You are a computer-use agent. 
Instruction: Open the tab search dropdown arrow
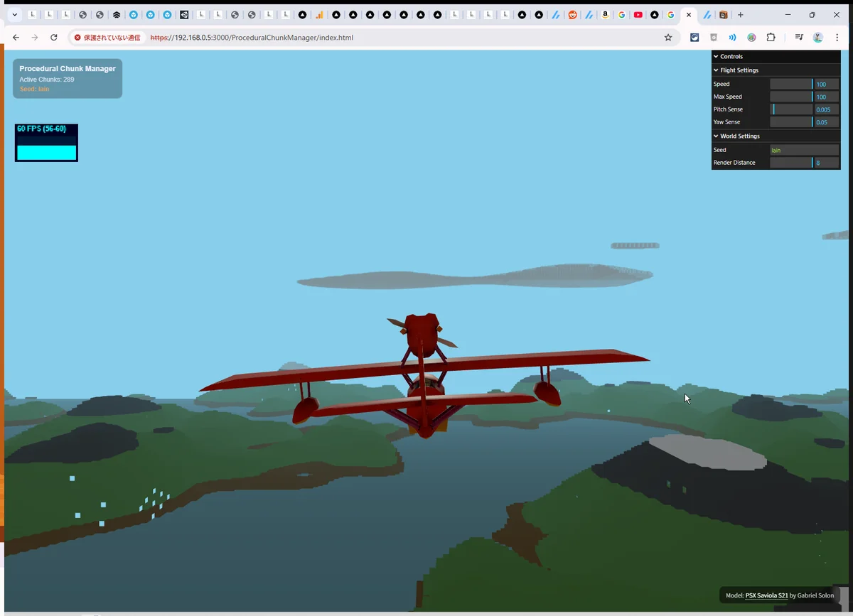pyautogui.click(x=14, y=15)
